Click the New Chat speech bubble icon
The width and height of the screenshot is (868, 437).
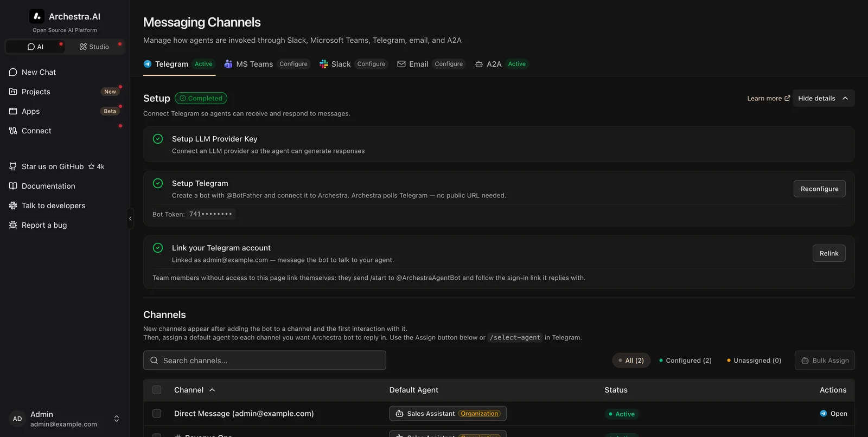pos(13,72)
